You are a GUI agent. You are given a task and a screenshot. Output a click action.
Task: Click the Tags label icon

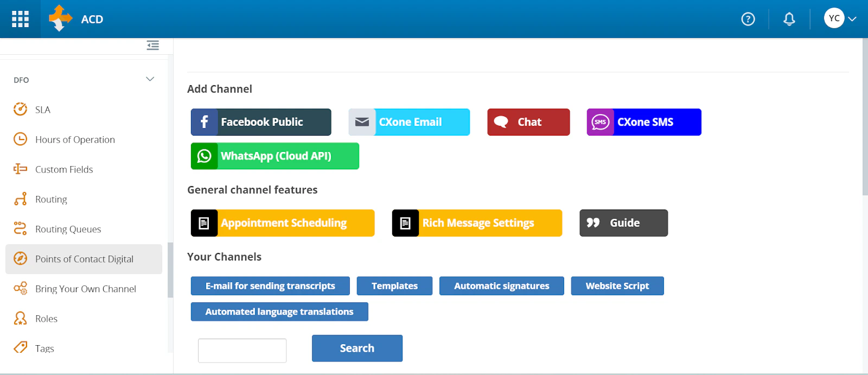click(x=20, y=347)
